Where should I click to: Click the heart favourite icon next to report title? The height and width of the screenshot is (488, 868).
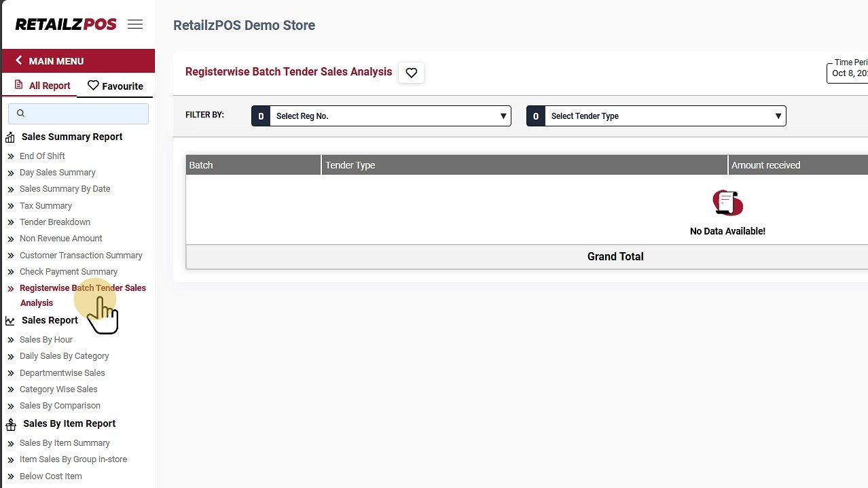point(411,73)
